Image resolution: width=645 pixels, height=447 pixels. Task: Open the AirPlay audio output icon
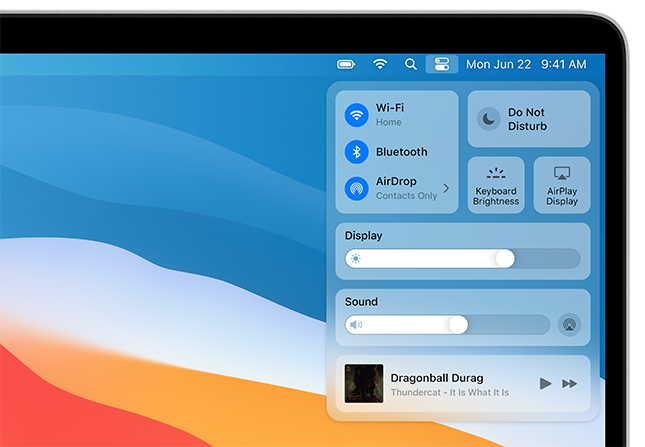569,325
